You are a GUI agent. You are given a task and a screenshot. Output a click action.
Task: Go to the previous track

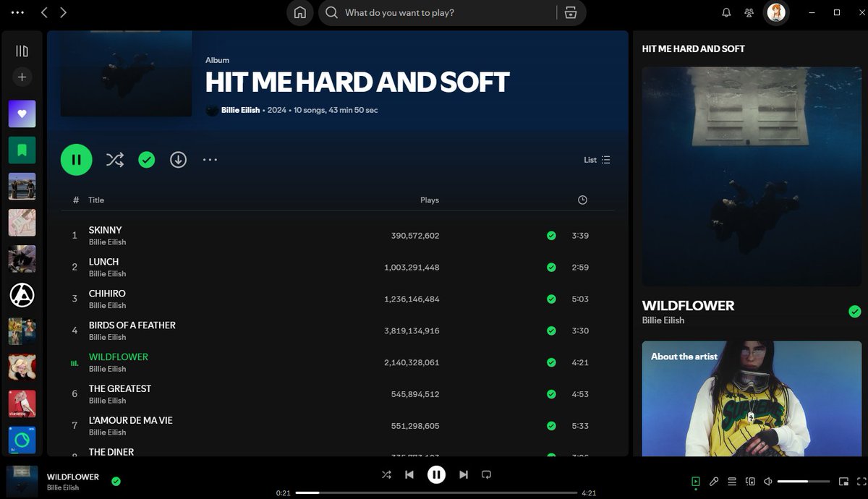tap(409, 474)
